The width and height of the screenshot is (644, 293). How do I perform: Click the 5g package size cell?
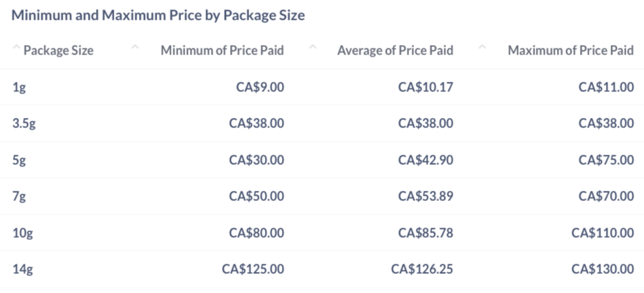tap(19, 160)
